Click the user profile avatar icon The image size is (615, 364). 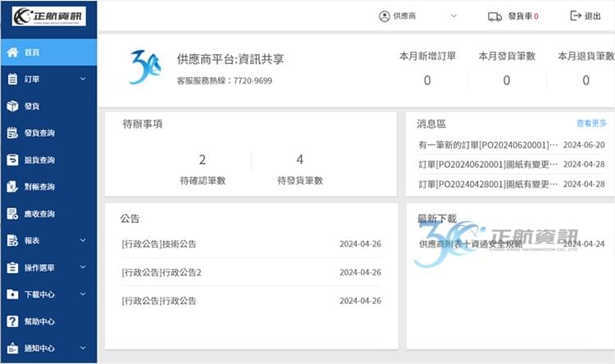click(385, 16)
